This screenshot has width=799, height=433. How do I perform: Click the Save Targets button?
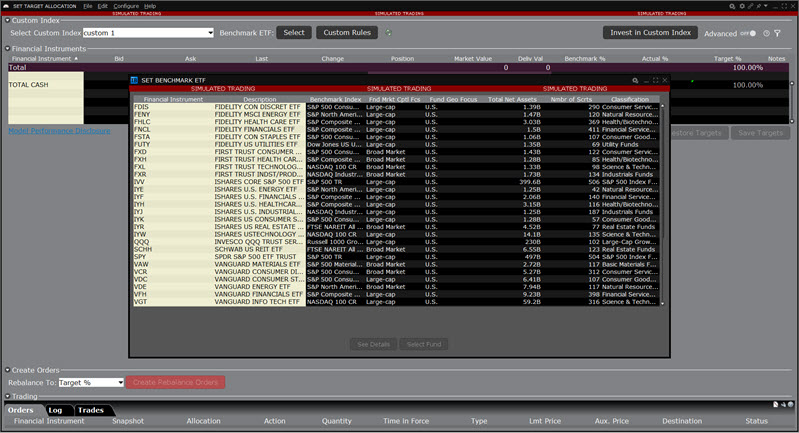[760, 133]
